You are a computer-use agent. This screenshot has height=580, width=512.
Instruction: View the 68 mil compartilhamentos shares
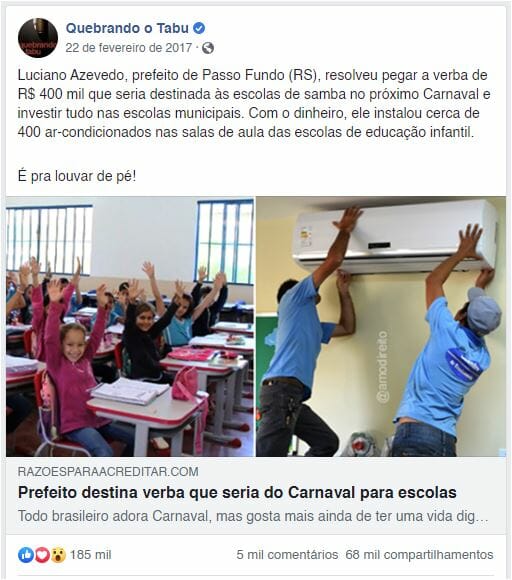point(420,555)
